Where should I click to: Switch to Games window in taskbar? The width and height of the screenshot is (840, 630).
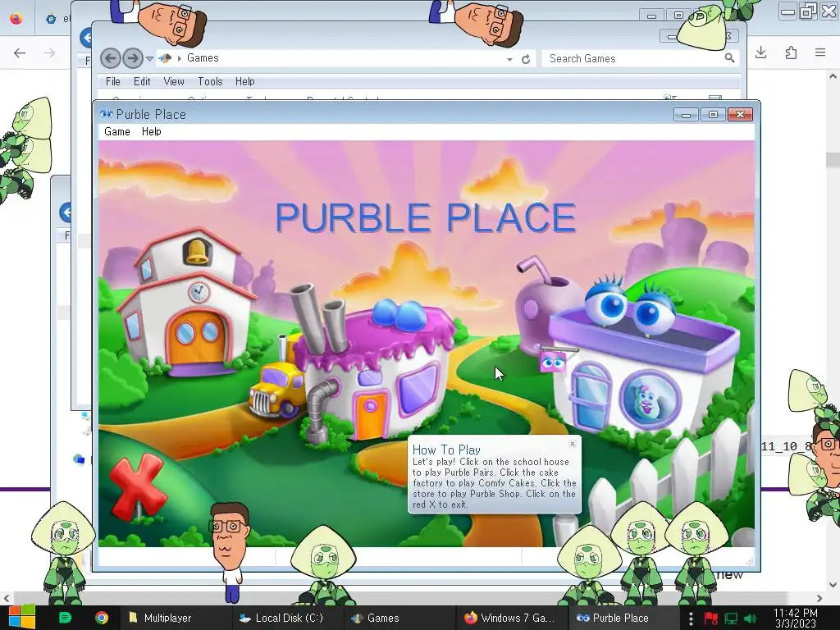click(399, 618)
